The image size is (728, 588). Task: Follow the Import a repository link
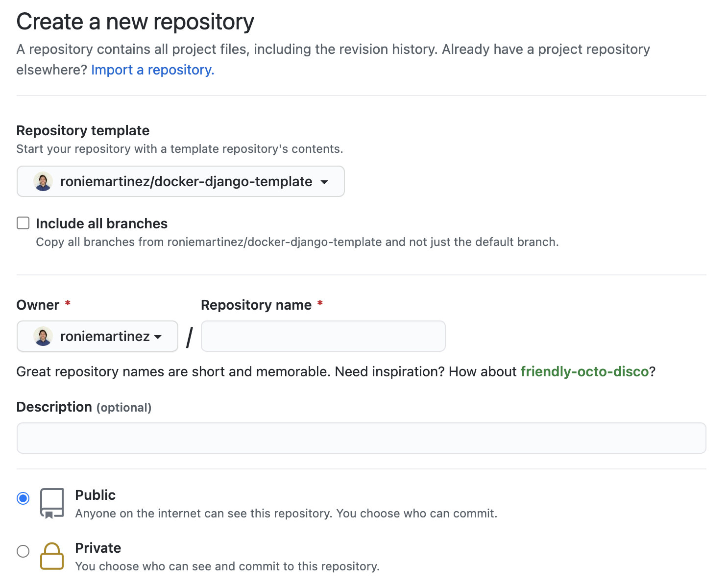point(153,70)
